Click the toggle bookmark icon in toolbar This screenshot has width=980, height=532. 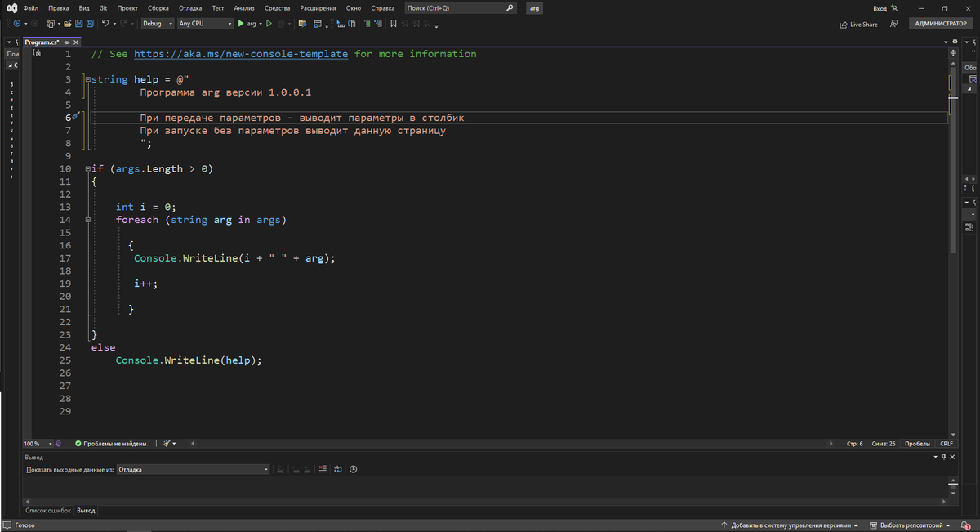(394, 24)
